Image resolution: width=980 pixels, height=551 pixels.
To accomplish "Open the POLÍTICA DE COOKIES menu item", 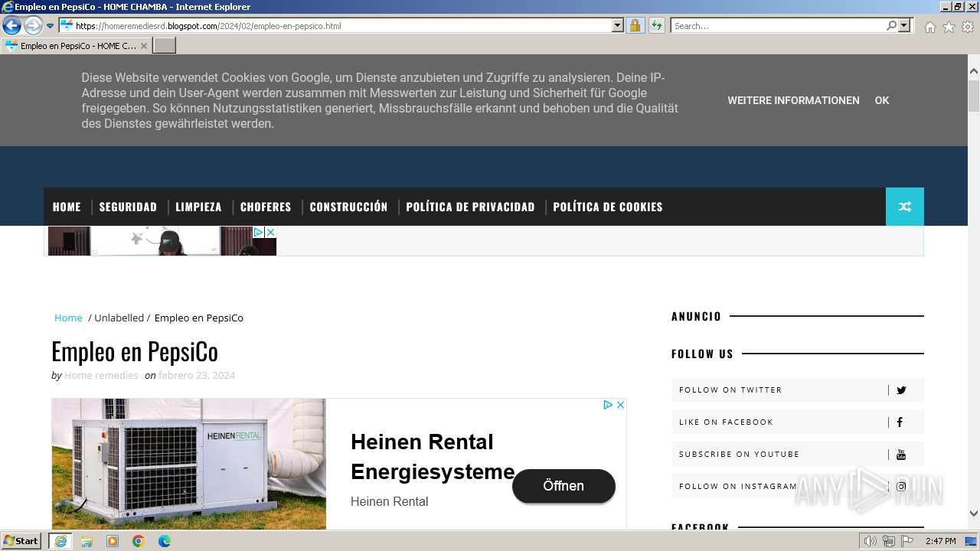I will click(608, 207).
